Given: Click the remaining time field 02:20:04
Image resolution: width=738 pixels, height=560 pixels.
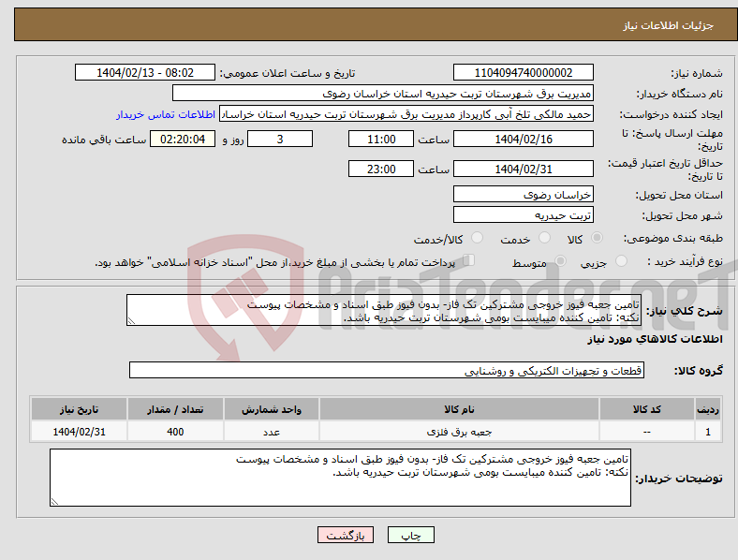Looking at the screenshot, I should point(183,139).
